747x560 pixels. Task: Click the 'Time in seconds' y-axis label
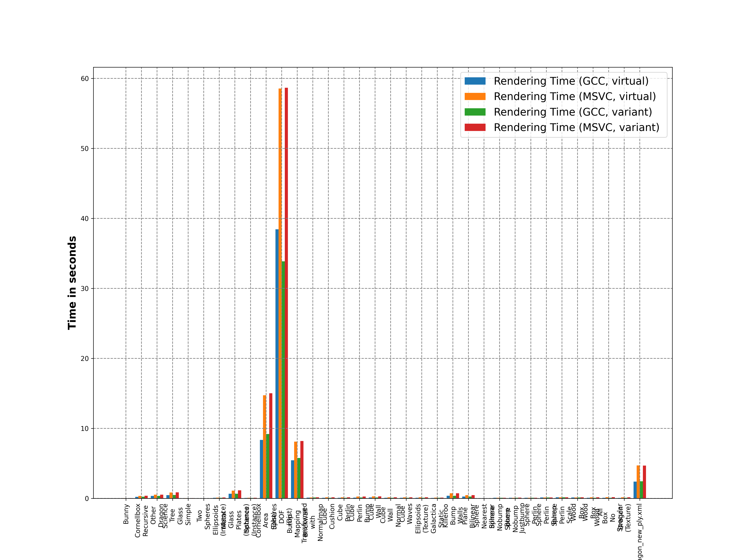(x=72, y=283)
